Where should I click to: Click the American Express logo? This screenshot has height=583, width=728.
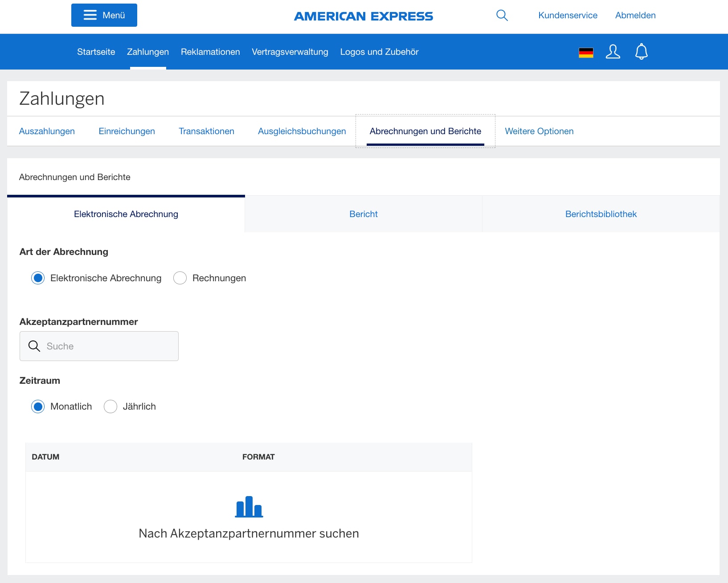pos(363,16)
